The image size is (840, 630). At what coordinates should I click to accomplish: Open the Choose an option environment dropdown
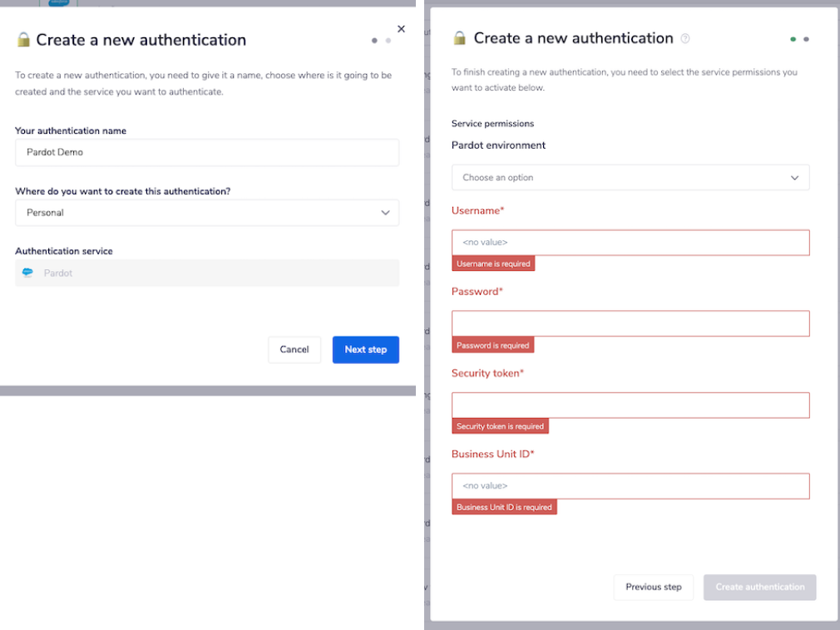pyautogui.click(x=630, y=177)
